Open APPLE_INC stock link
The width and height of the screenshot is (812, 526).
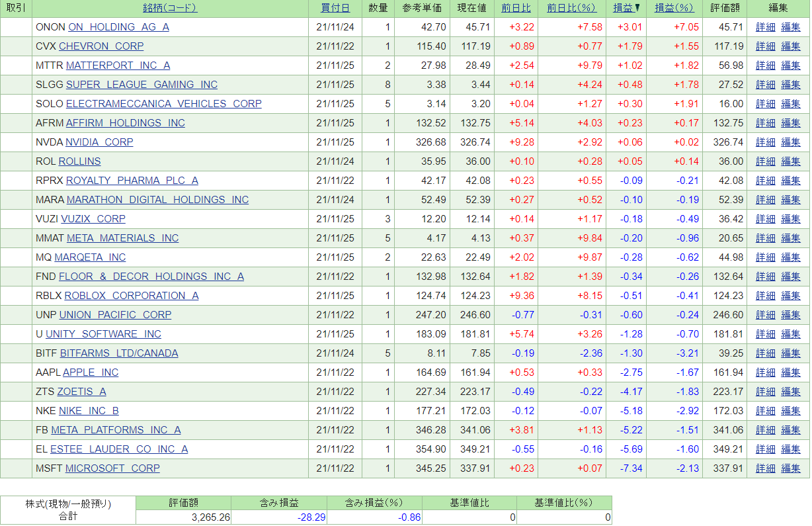[91, 373]
